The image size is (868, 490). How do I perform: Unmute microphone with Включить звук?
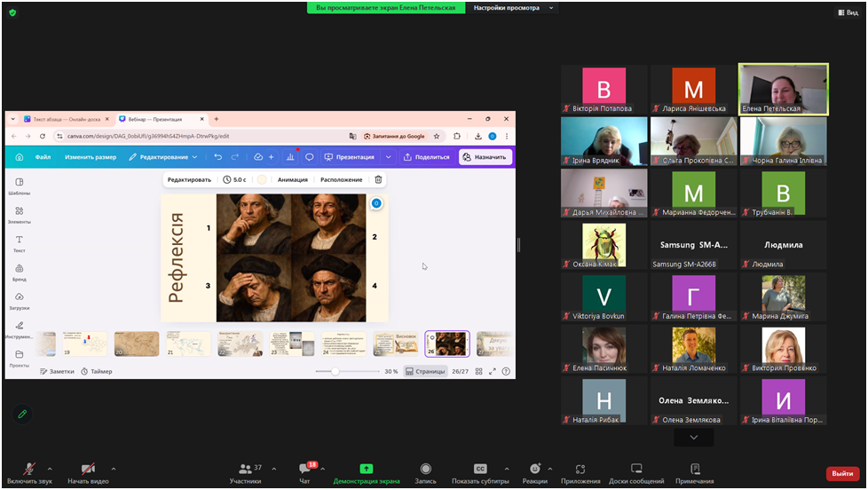pyautogui.click(x=28, y=471)
